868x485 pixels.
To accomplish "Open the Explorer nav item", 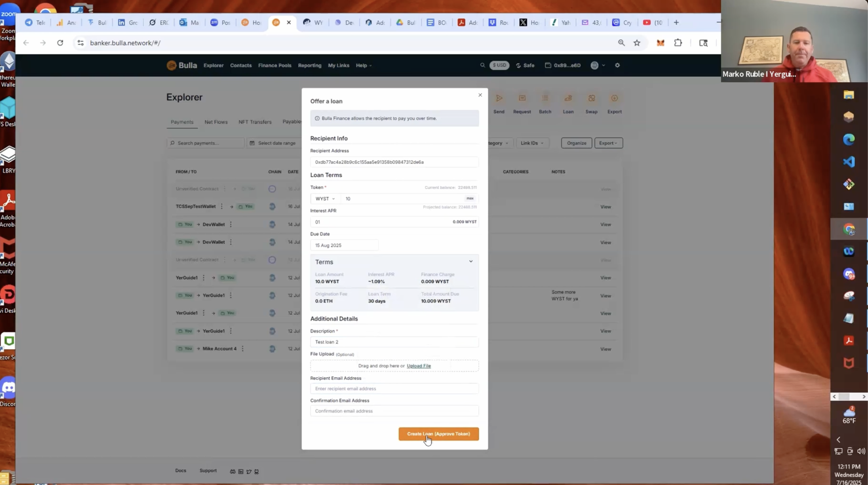I will click(213, 66).
